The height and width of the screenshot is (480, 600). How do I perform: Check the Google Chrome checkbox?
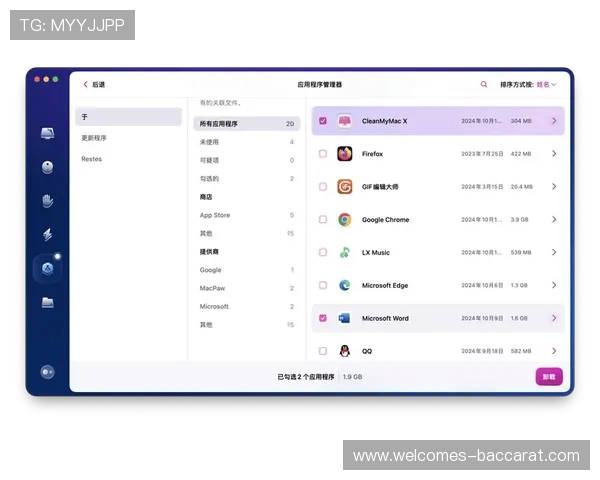(323, 220)
